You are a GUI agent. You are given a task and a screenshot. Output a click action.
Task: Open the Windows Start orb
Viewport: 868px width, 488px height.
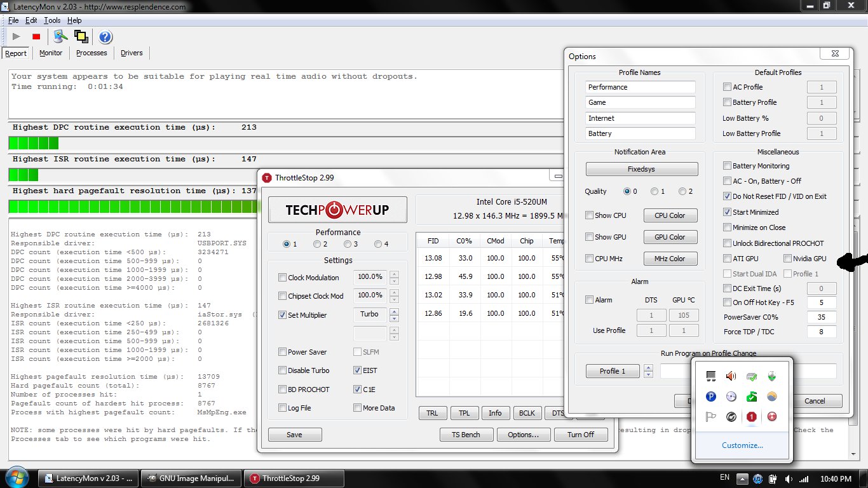pos(17,478)
